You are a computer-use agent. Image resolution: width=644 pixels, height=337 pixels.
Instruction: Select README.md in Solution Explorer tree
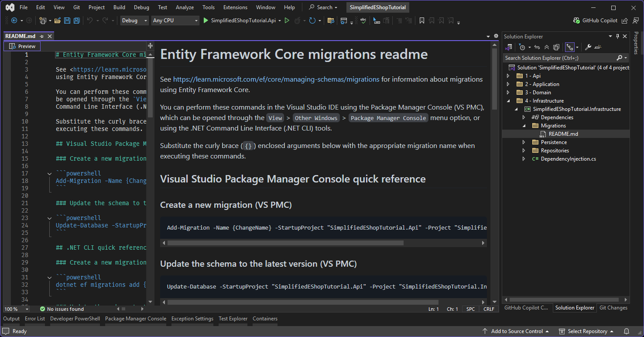pyautogui.click(x=563, y=134)
